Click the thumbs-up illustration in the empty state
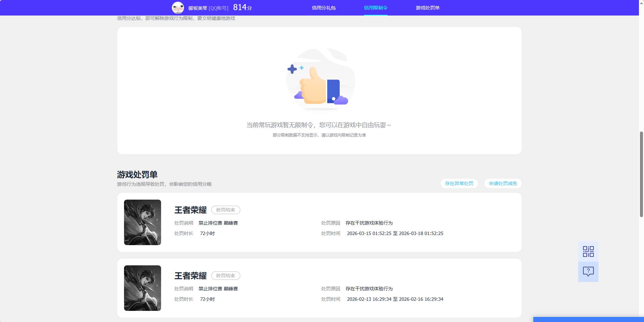Image resolution: width=644 pixels, height=322 pixels. (320, 80)
